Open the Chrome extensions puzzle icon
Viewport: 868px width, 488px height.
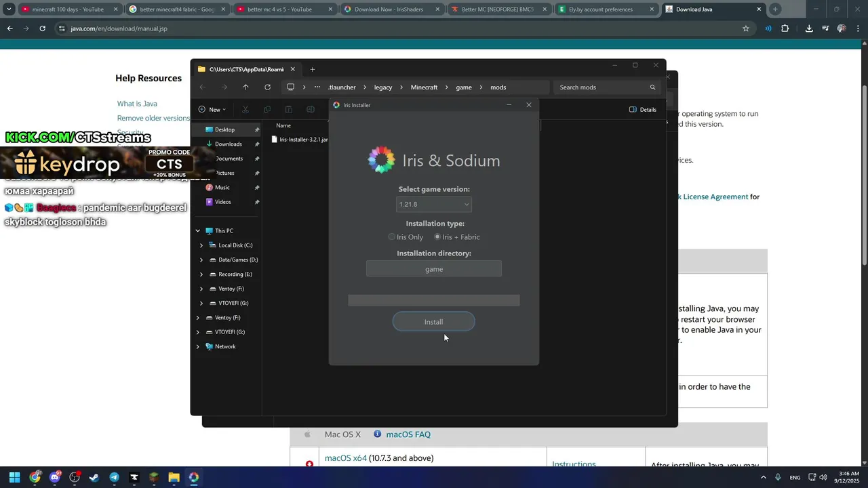click(x=785, y=28)
